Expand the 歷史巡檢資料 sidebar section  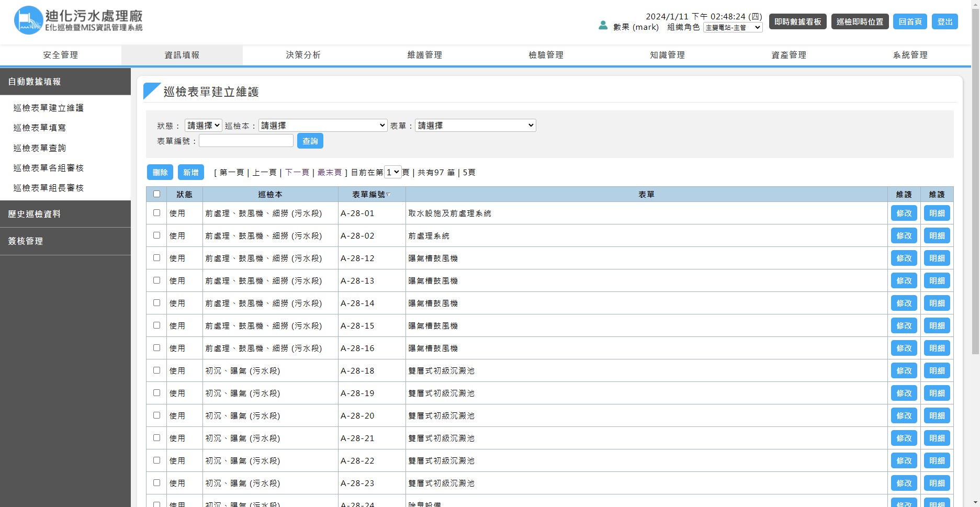(x=65, y=214)
